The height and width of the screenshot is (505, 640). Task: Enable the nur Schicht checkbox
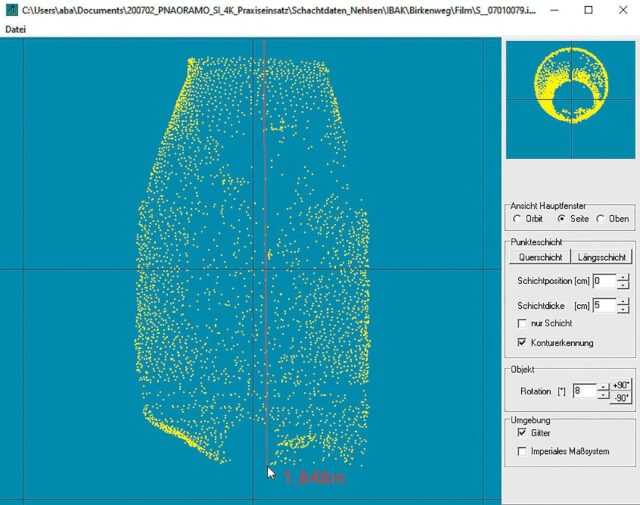pyautogui.click(x=522, y=324)
